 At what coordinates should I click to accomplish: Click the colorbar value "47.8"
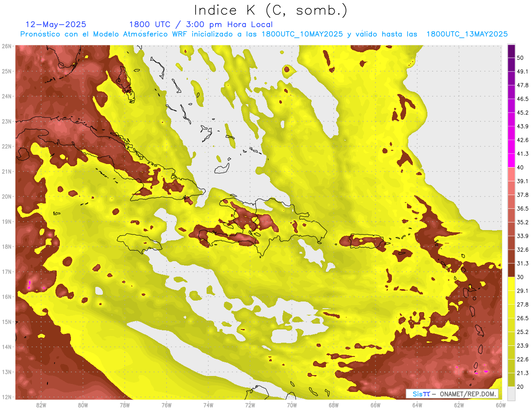(523, 85)
